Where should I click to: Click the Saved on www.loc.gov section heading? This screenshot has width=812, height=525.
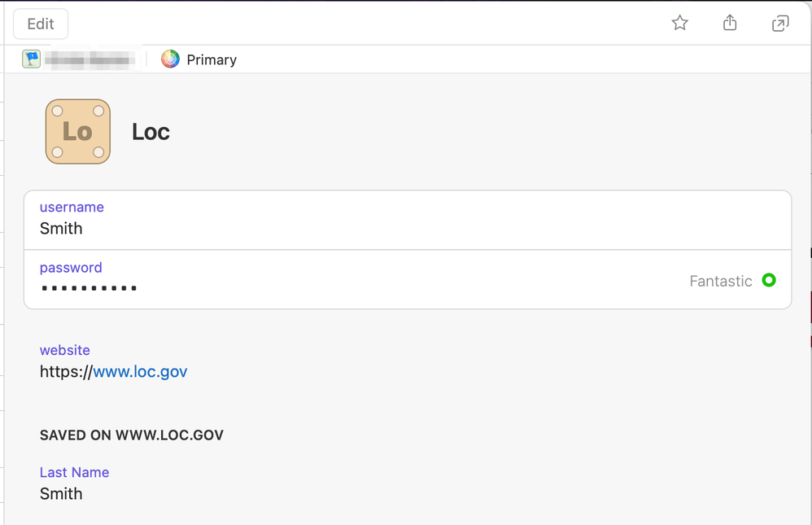[x=132, y=435]
